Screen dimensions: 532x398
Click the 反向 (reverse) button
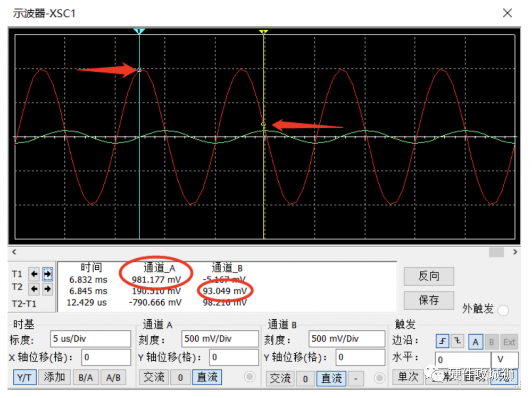tap(428, 276)
